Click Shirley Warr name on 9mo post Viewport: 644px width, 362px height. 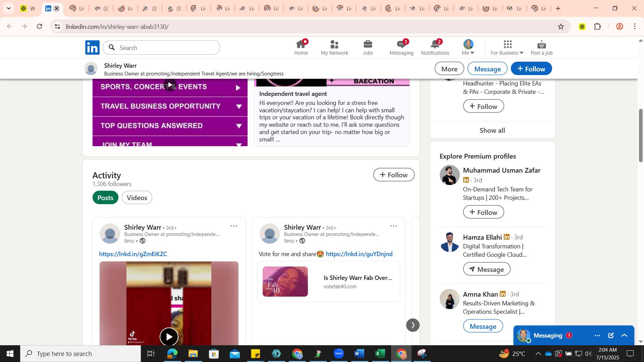[x=302, y=228]
